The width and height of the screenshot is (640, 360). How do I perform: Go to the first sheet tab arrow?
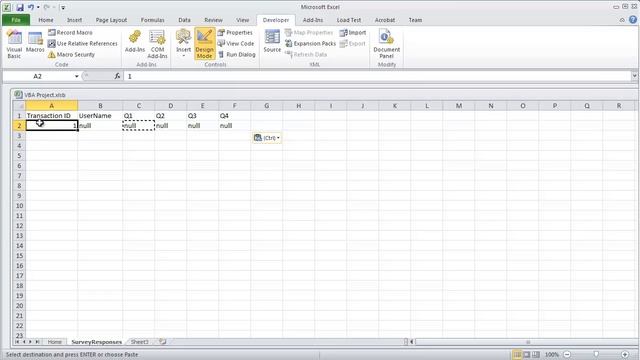point(17,342)
